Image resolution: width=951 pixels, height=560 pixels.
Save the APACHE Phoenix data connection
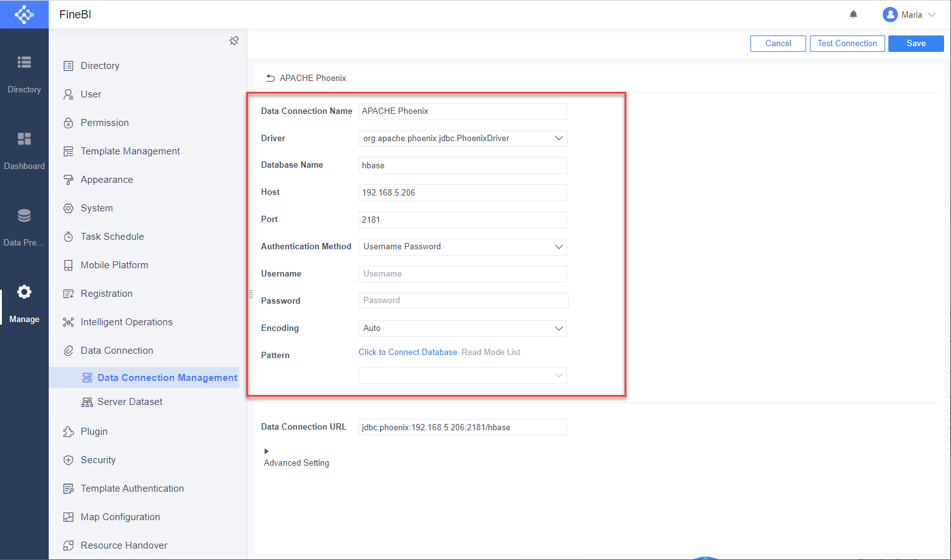pyautogui.click(x=916, y=43)
